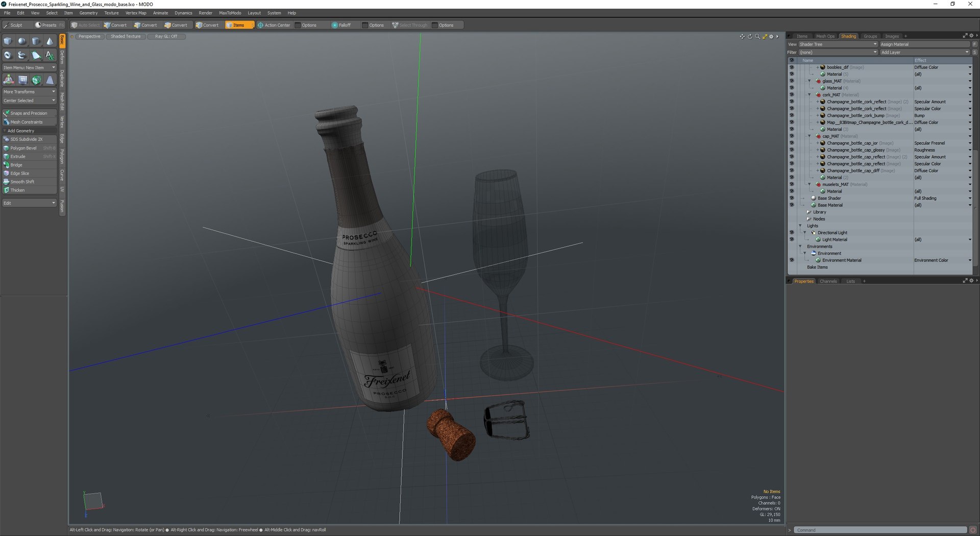980x536 pixels.
Task: Activate the Edge Slice tool
Action: point(29,174)
